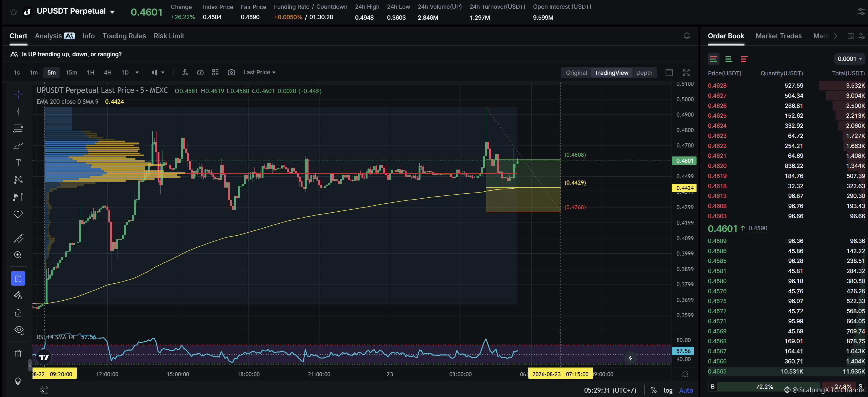Screen dimensions: 868x397
Task: Show both buy and sell orders view
Action: coord(713,59)
